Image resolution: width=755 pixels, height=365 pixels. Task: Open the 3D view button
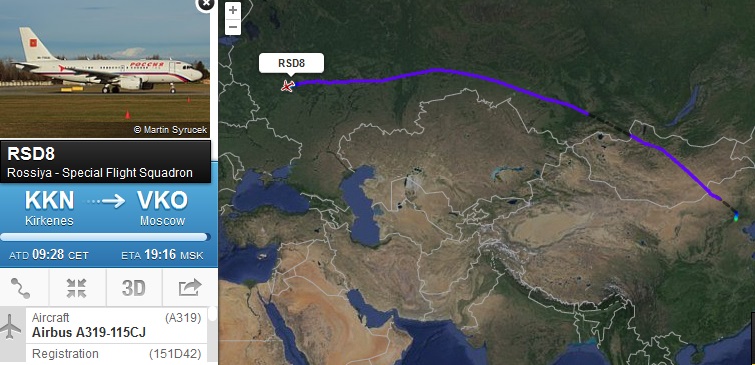pos(133,287)
